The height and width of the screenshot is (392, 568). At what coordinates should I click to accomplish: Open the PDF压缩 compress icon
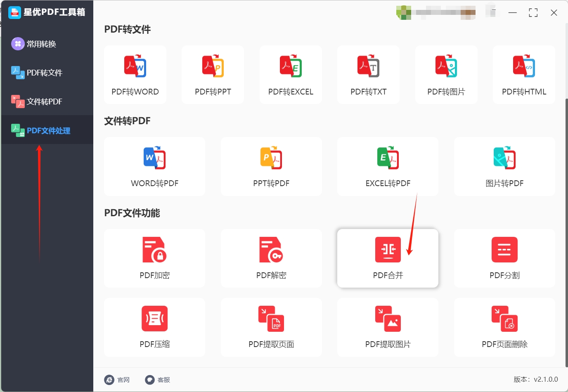154,319
